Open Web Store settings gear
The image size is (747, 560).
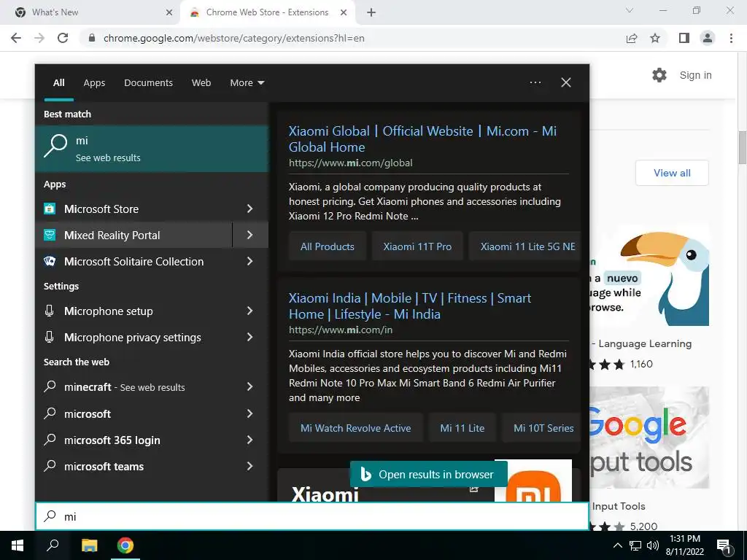[659, 75]
